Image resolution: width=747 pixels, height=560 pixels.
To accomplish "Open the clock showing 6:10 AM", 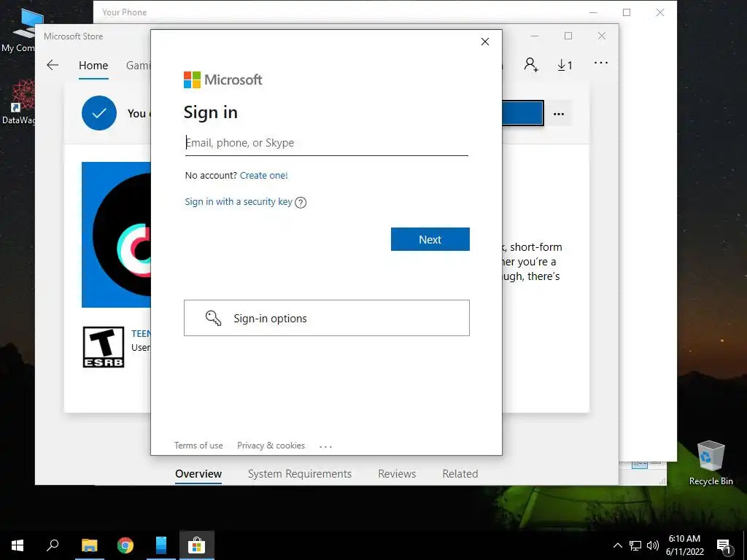I will click(x=684, y=545).
